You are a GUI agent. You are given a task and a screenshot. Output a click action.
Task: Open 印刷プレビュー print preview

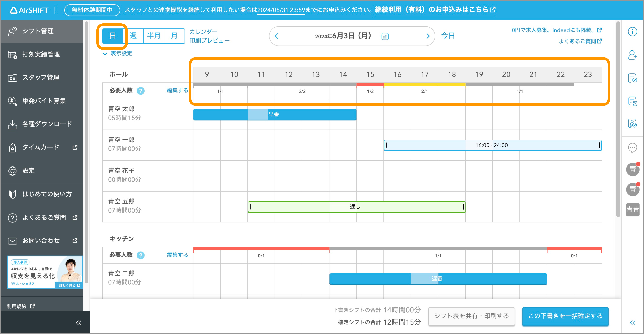coord(209,40)
